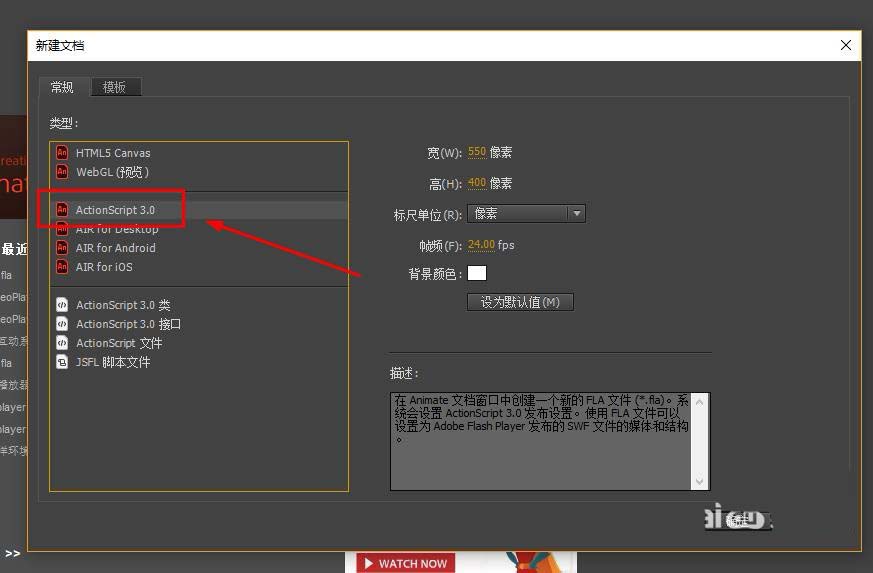Click the frame rate value 24.00
Viewport: 873px width, 573px height.
[481, 244]
